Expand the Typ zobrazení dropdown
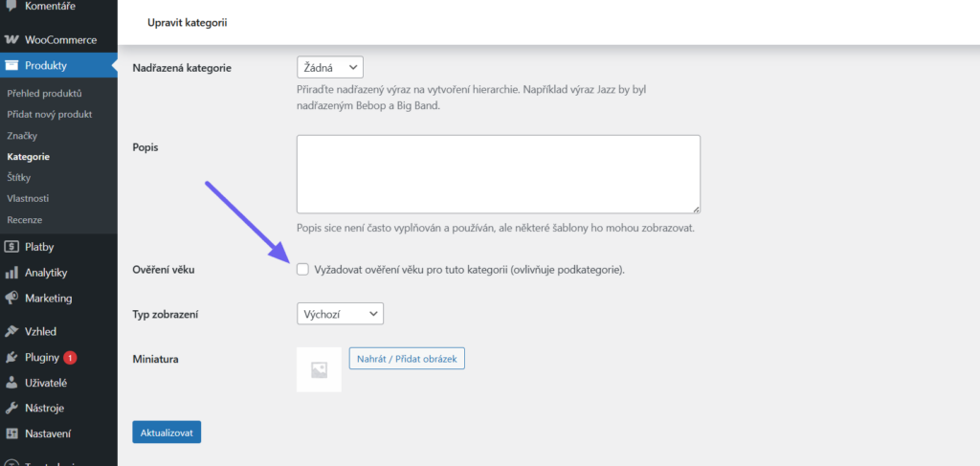 click(340, 314)
